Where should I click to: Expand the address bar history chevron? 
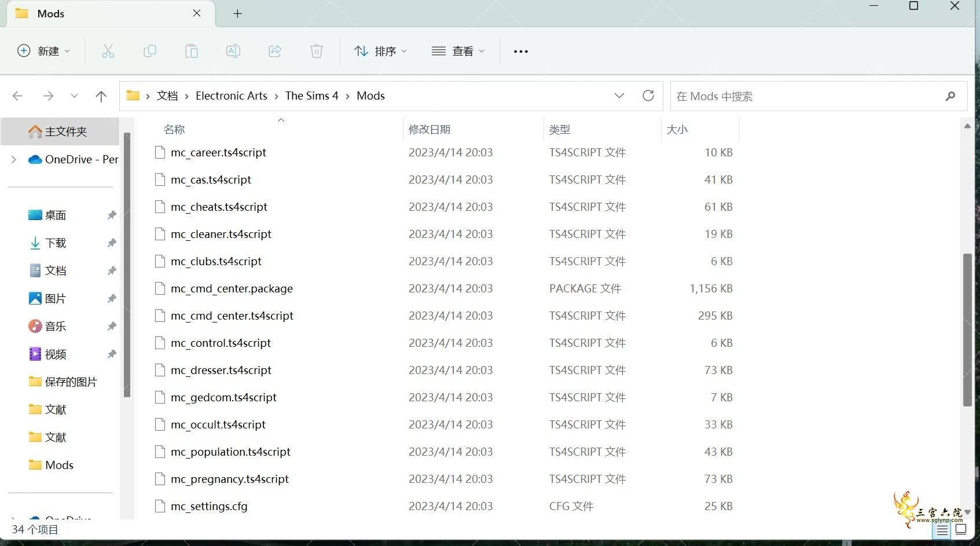coord(619,96)
